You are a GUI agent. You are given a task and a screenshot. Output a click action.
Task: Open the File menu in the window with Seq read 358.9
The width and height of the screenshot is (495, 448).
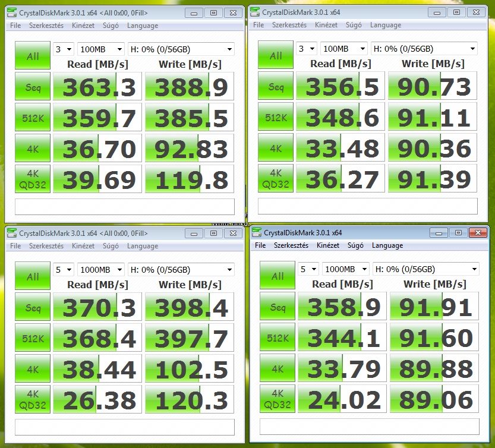(260, 245)
